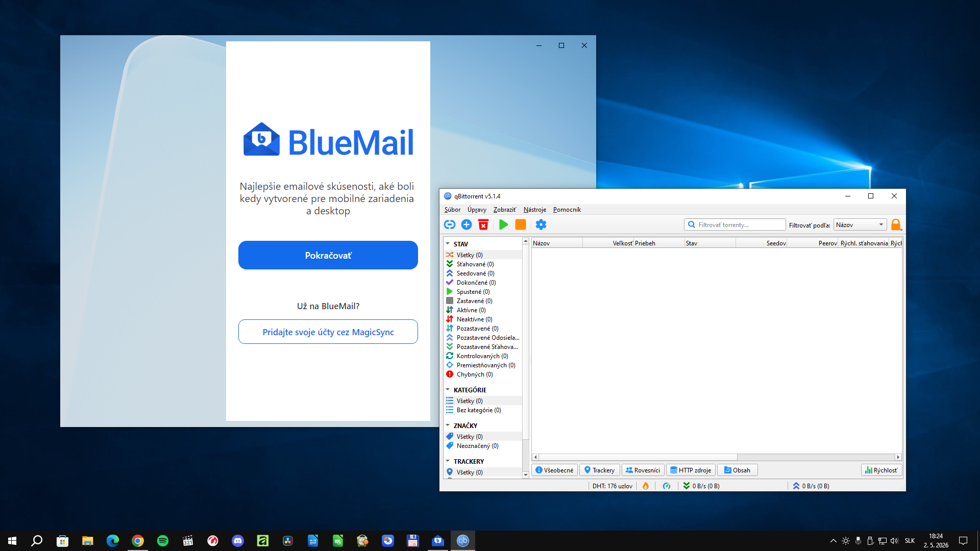Click the Filtrovať torrenty search field

pos(735,225)
